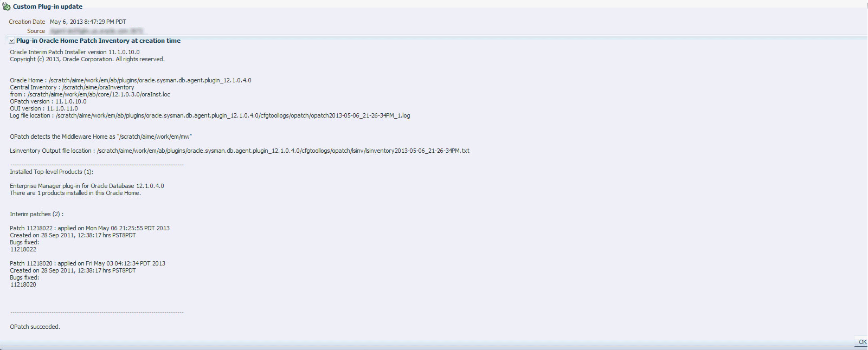Click the blurred Source value

click(97, 31)
